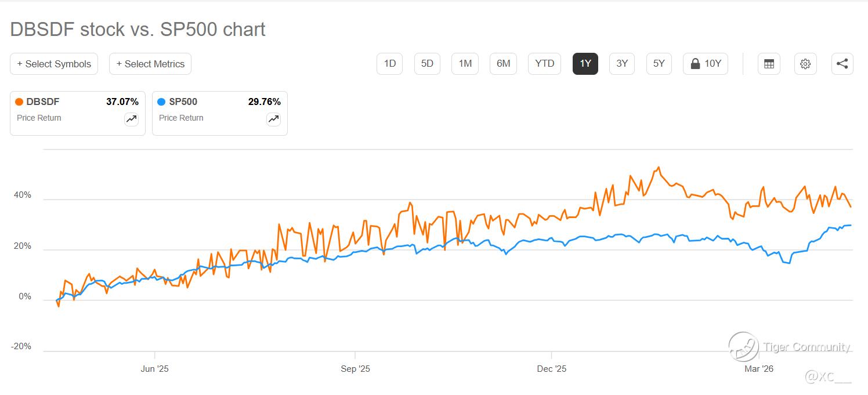868x395 pixels.
Task: Open the Select Symbols dropdown
Action: pyautogui.click(x=54, y=64)
